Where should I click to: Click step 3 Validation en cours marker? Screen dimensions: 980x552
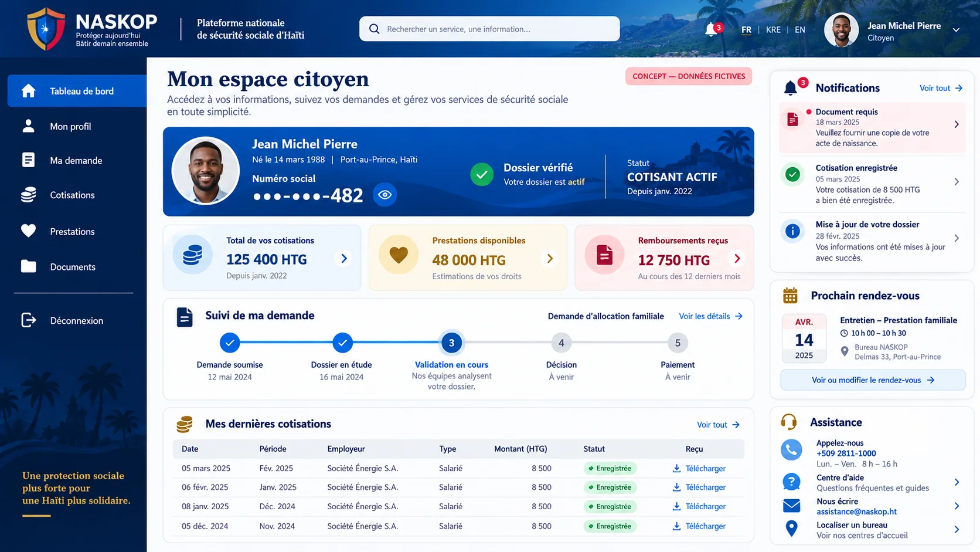pos(451,343)
